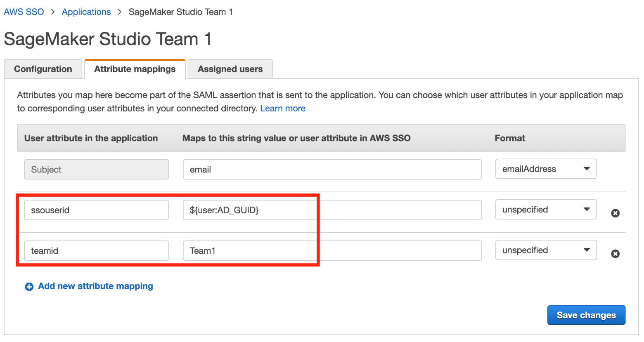The image size is (644, 342).
Task: Open the emailAddress format dropdown
Action: coord(546,169)
